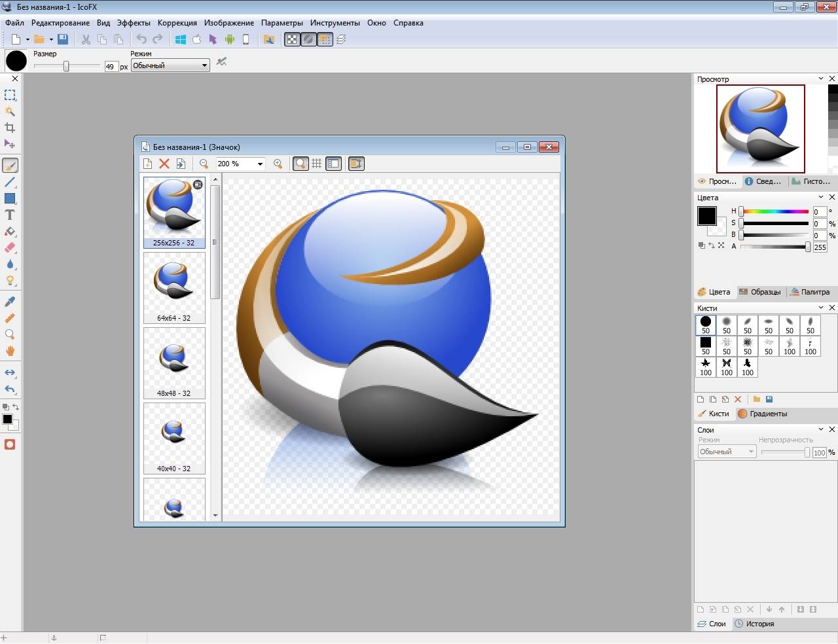
Task: Open the Инструменты menu
Action: pyautogui.click(x=335, y=23)
